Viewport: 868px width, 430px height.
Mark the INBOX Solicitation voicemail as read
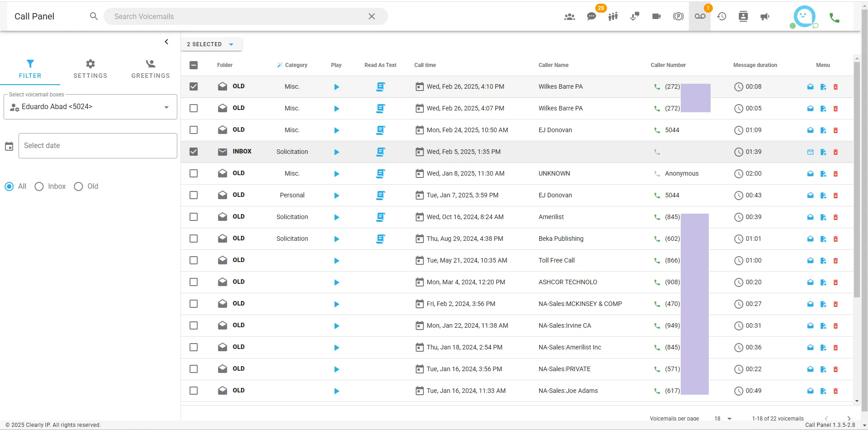pyautogui.click(x=810, y=152)
